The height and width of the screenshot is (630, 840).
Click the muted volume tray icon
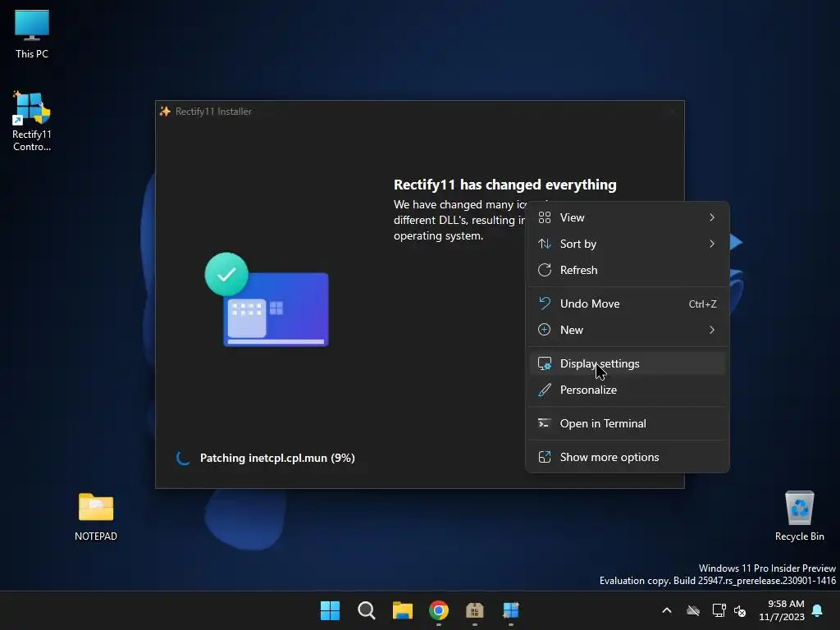point(741,610)
